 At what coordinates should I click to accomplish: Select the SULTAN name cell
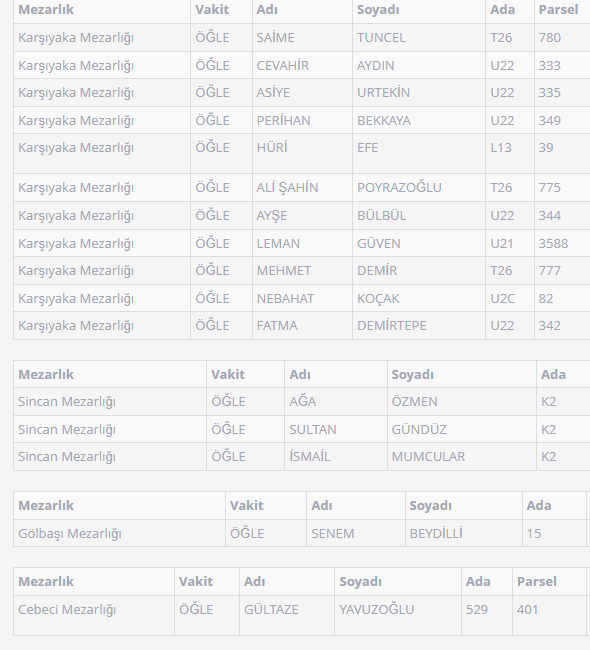tap(336, 429)
